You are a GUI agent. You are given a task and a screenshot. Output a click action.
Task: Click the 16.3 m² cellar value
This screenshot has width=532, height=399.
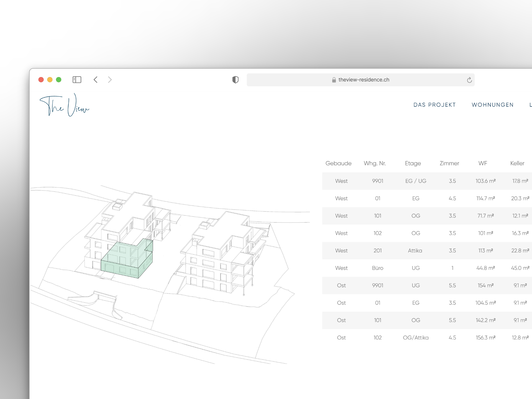(x=520, y=233)
